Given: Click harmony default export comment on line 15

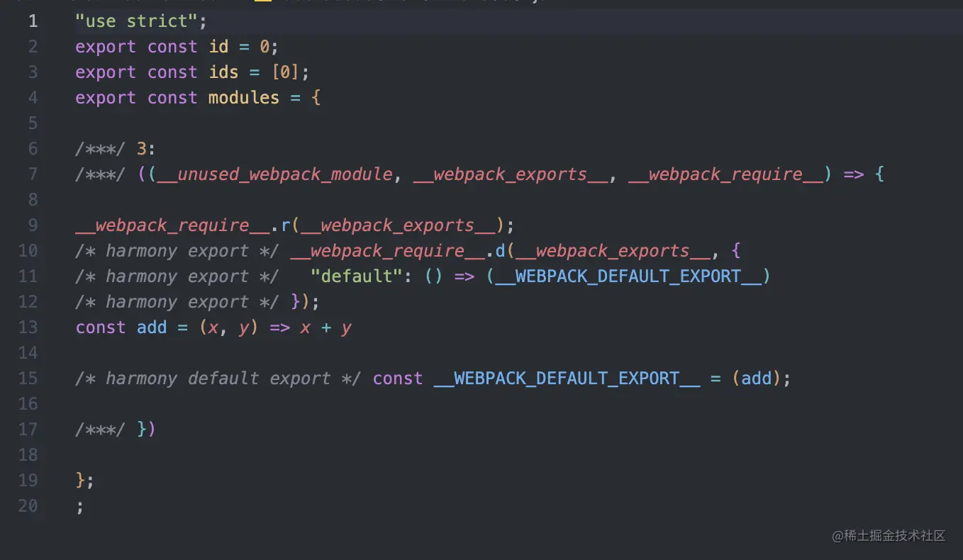Looking at the screenshot, I should click(x=218, y=379).
